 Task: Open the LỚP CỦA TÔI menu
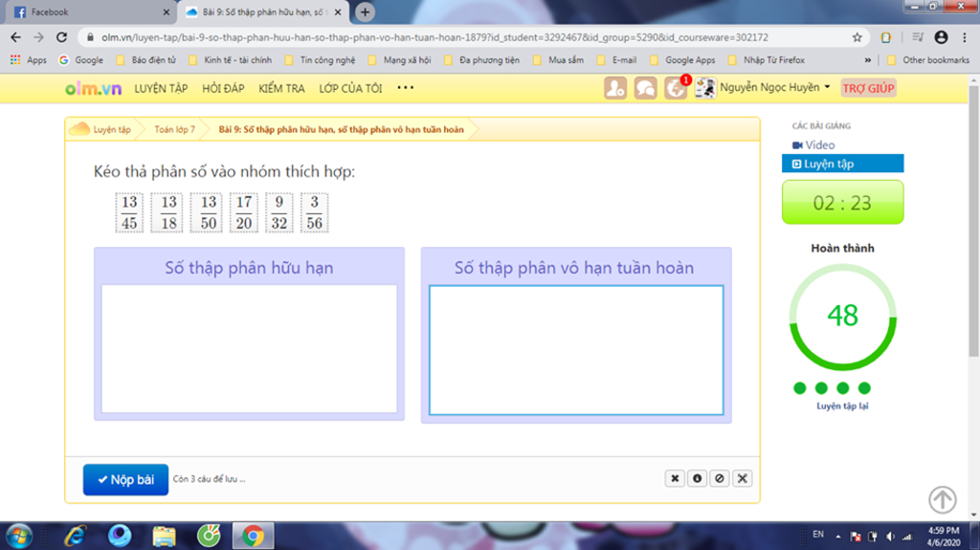350,89
